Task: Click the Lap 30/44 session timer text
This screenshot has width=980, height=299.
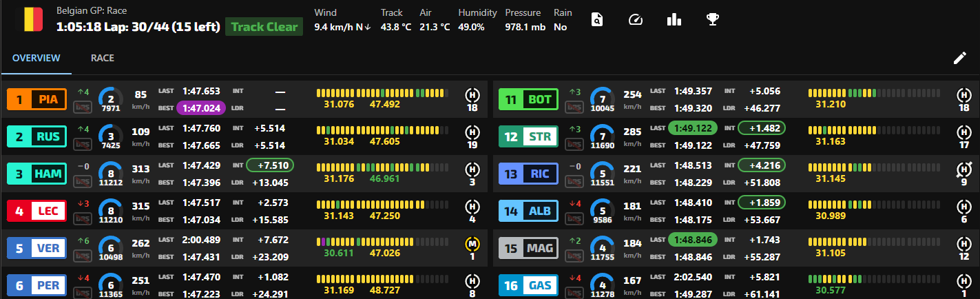Action: point(139,27)
